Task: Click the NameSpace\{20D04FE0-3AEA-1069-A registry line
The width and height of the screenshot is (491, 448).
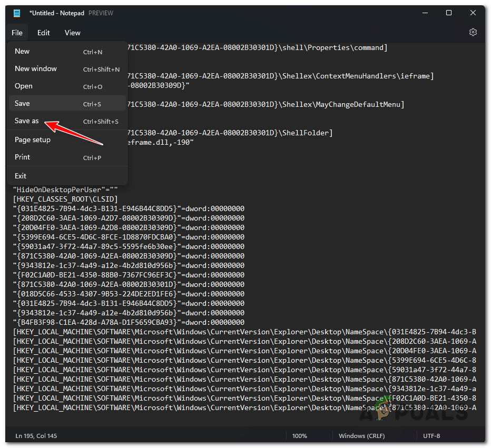Action: click(244, 351)
